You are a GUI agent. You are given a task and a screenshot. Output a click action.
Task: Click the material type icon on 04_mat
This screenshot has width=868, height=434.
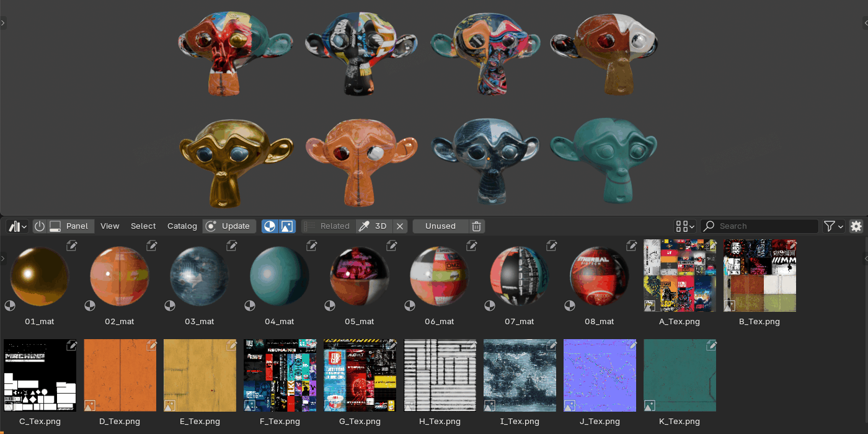coord(250,306)
